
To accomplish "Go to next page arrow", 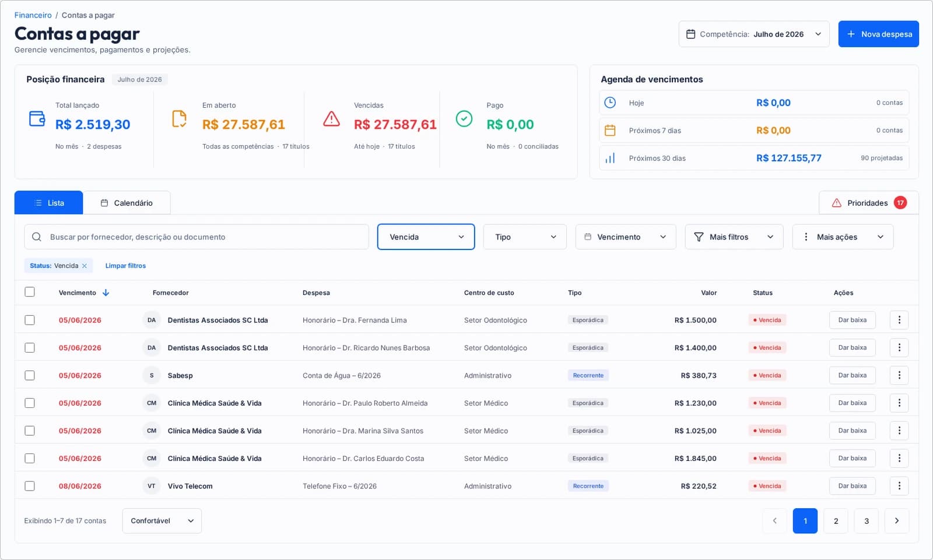I will (897, 521).
